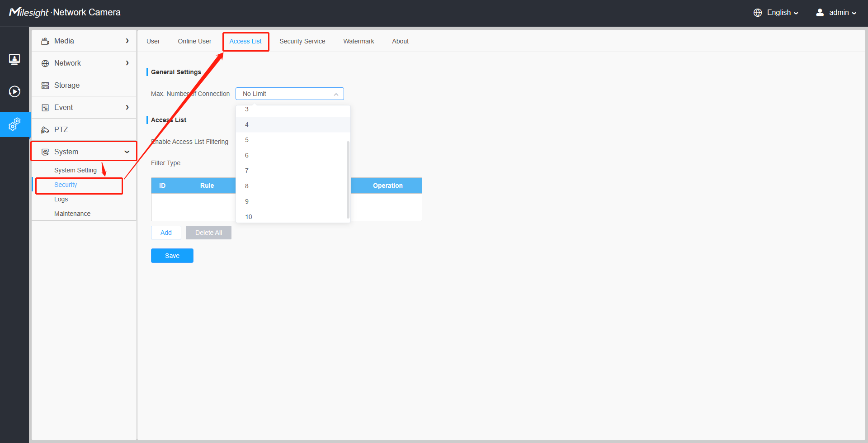Click the Storage drive icon
Screen dimensions: 868x443
tap(45, 86)
